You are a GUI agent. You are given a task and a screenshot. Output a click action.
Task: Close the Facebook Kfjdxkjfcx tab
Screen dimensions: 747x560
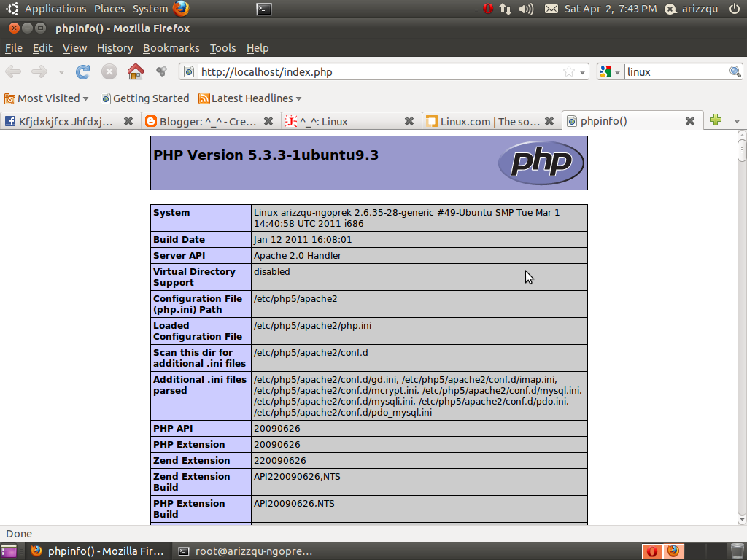pyautogui.click(x=128, y=122)
